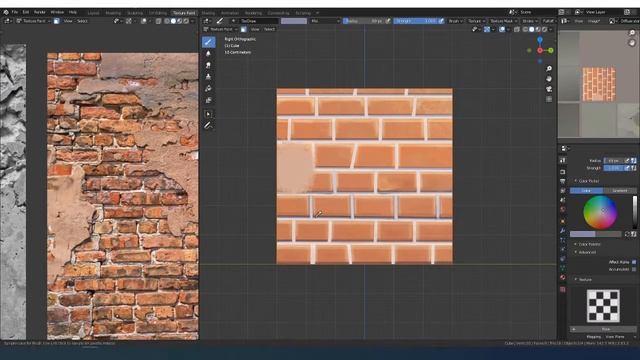The height and width of the screenshot is (360, 640).
Task: Open the Window menu
Action: pos(57,12)
